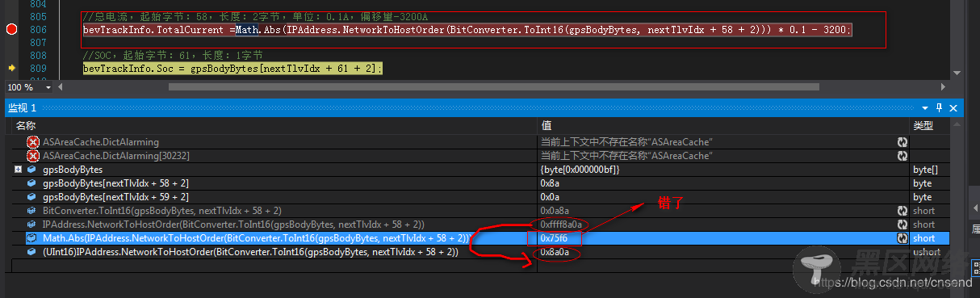
Task: Toggle the breakpoint on line 806
Action: click(11, 30)
